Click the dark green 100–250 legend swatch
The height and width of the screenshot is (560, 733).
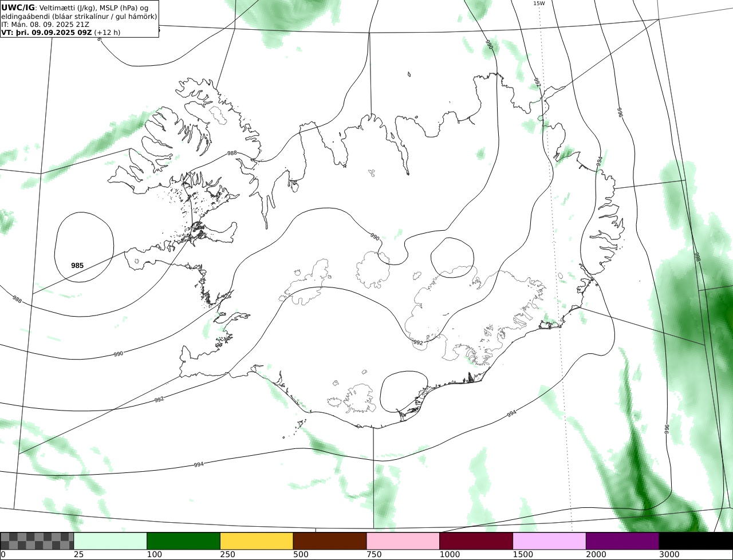coord(184,541)
